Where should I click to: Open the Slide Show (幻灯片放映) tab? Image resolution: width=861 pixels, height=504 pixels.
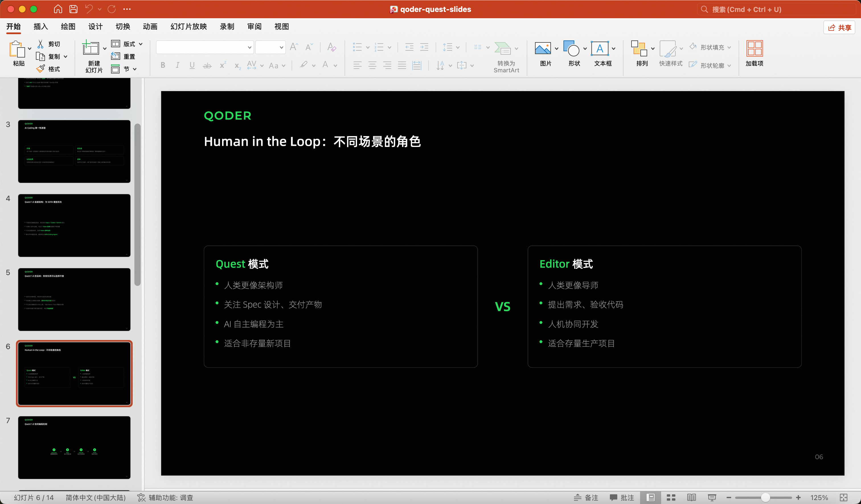[x=188, y=26]
